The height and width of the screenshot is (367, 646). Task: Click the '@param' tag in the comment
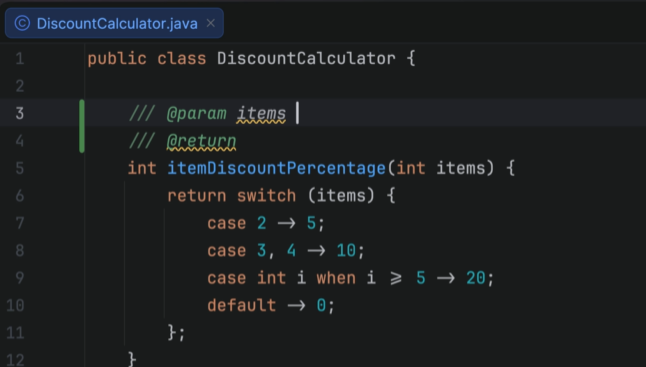pyautogui.click(x=197, y=114)
